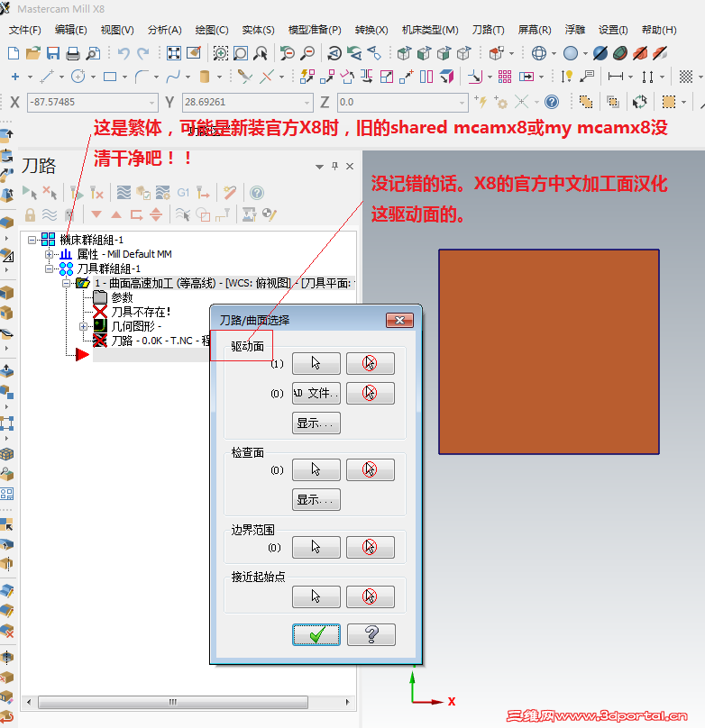Image resolution: width=705 pixels, height=728 pixels.
Task: Expand the 几何图形 tree node
Action: (x=83, y=326)
